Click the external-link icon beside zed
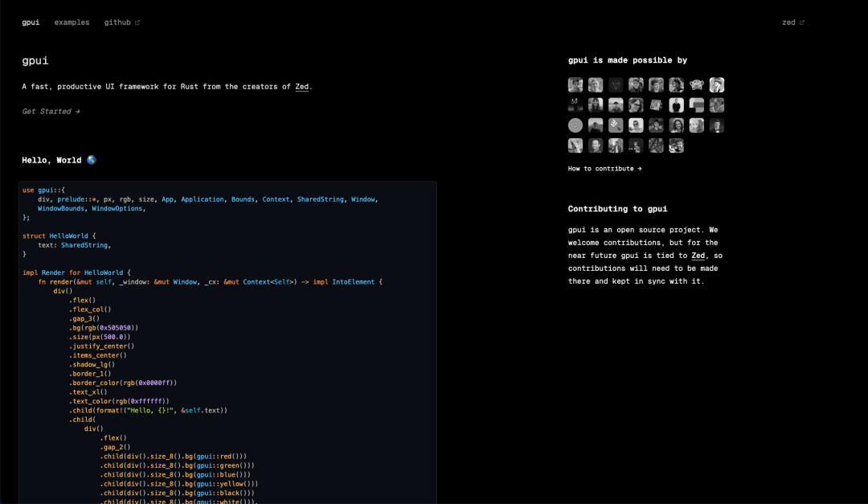868x504 pixels. 801,23
